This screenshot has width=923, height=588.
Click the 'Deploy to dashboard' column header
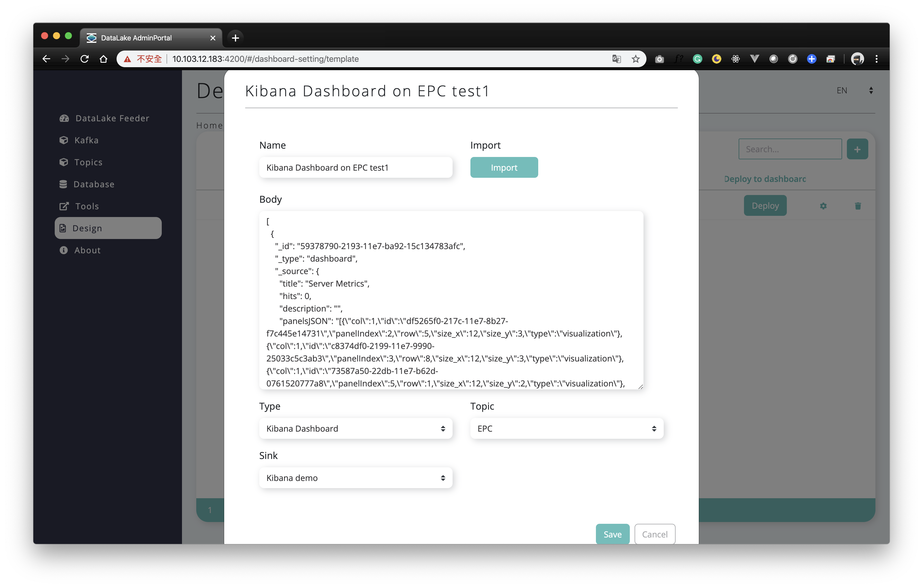(765, 179)
